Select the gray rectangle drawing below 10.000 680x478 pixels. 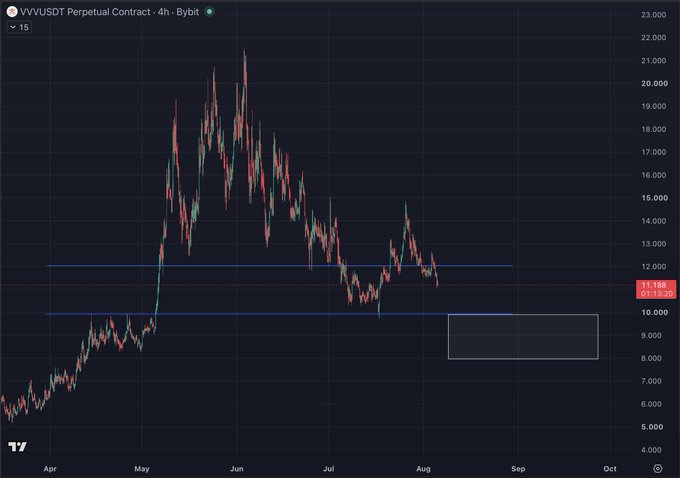pyautogui.click(x=523, y=337)
